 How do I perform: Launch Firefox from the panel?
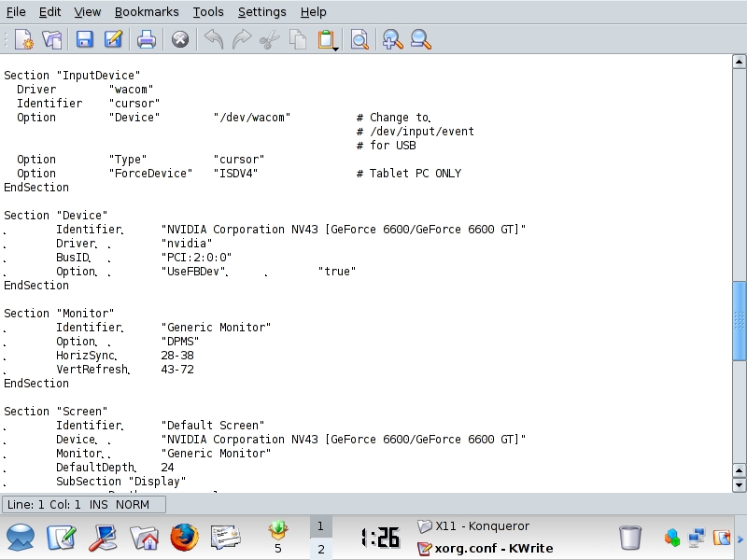(x=184, y=538)
